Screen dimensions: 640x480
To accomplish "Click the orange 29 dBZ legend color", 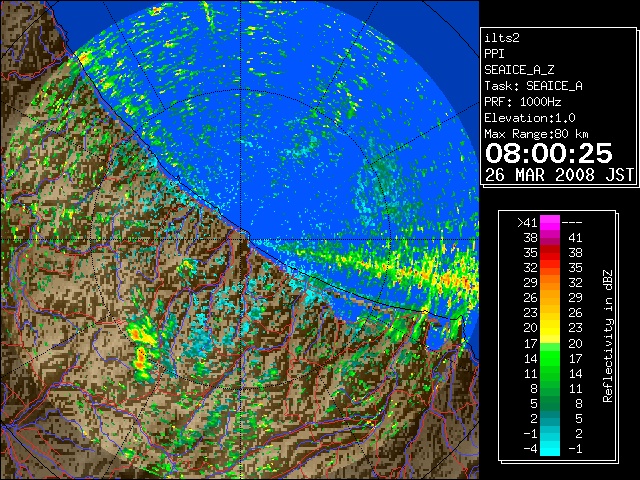I will pos(550,283).
